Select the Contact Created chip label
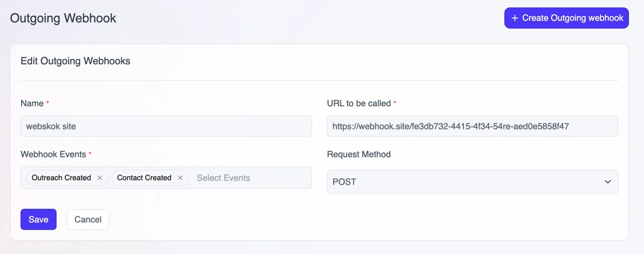This screenshot has width=644, height=254. (x=144, y=178)
